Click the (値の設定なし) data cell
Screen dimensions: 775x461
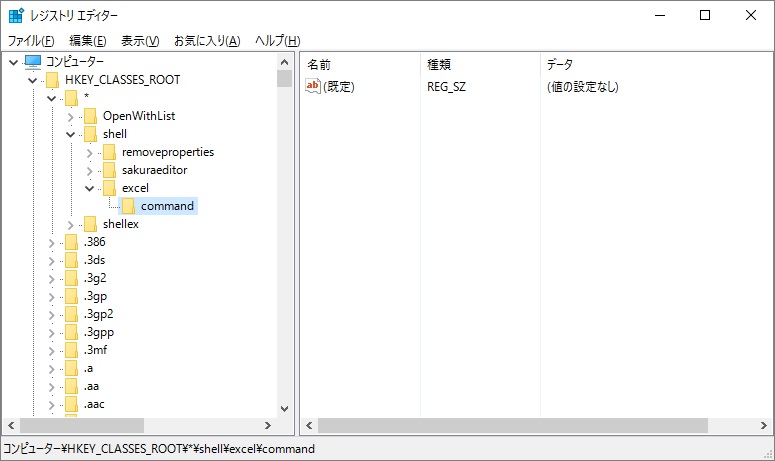[582, 87]
